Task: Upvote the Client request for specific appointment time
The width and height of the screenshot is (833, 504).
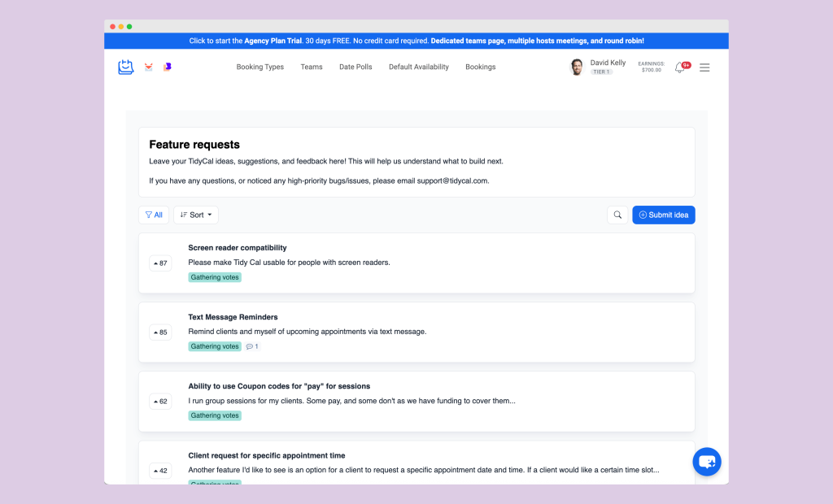Action: click(160, 470)
